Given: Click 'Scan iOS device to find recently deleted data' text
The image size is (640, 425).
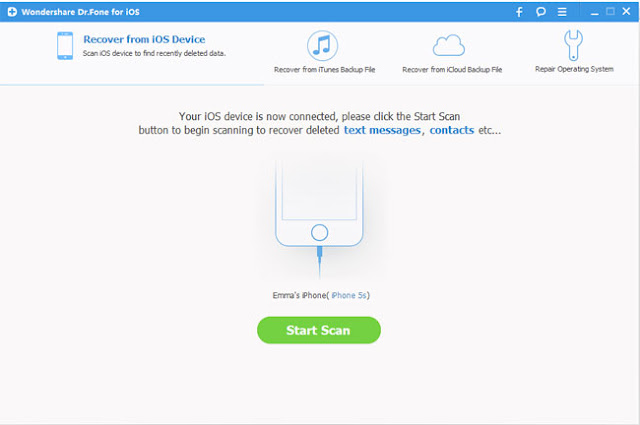Looking at the screenshot, I should (154, 53).
